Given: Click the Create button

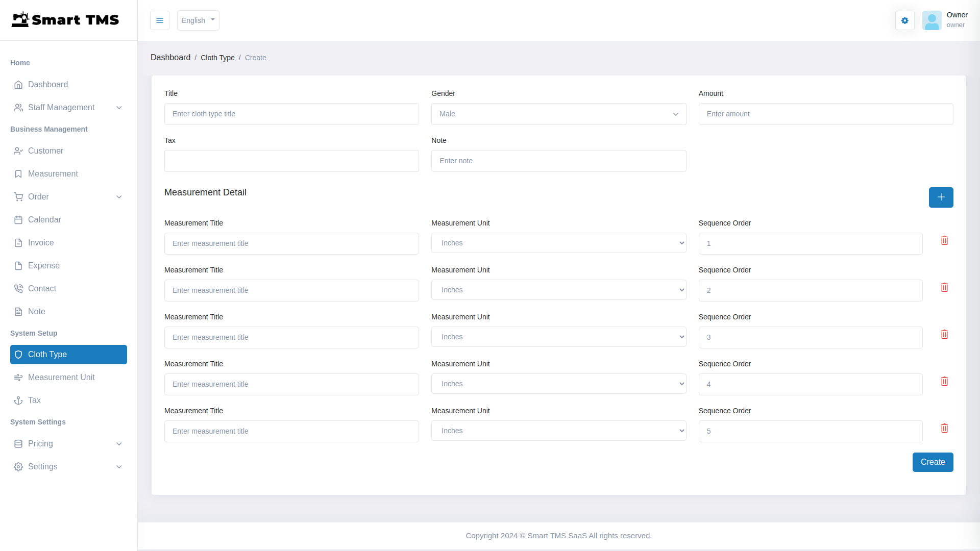Looking at the screenshot, I should click(x=933, y=462).
